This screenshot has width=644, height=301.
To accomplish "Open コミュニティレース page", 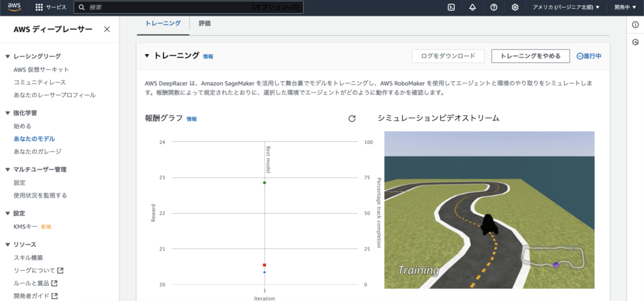I will (x=40, y=82).
